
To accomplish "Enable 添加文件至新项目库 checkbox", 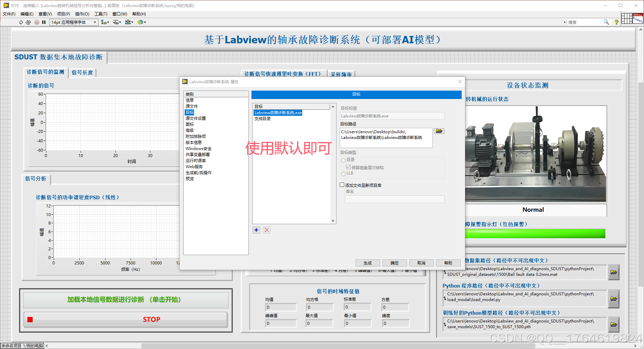I will click(x=342, y=185).
